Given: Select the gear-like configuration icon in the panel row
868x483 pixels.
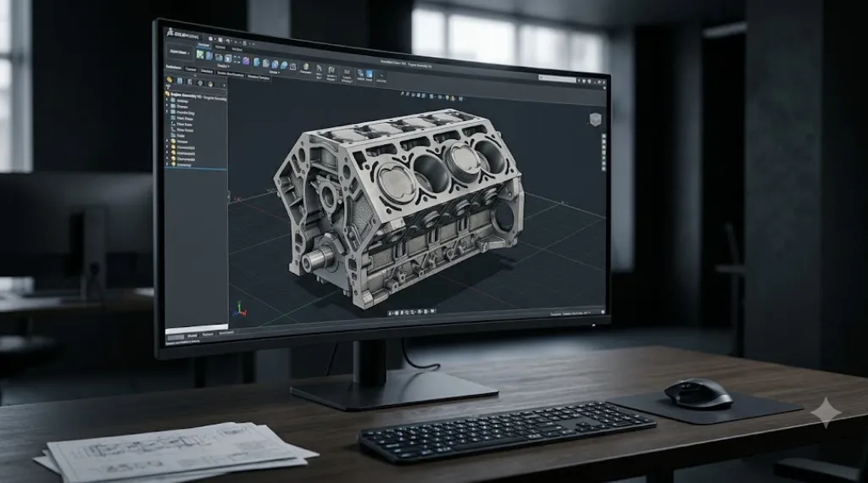Looking at the screenshot, I should pyautogui.click(x=200, y=83).
